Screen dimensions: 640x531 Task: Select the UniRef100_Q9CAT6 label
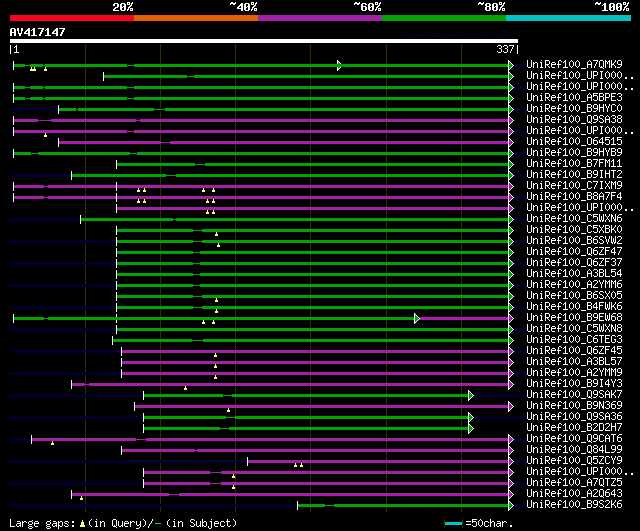[x=574, y=439]
